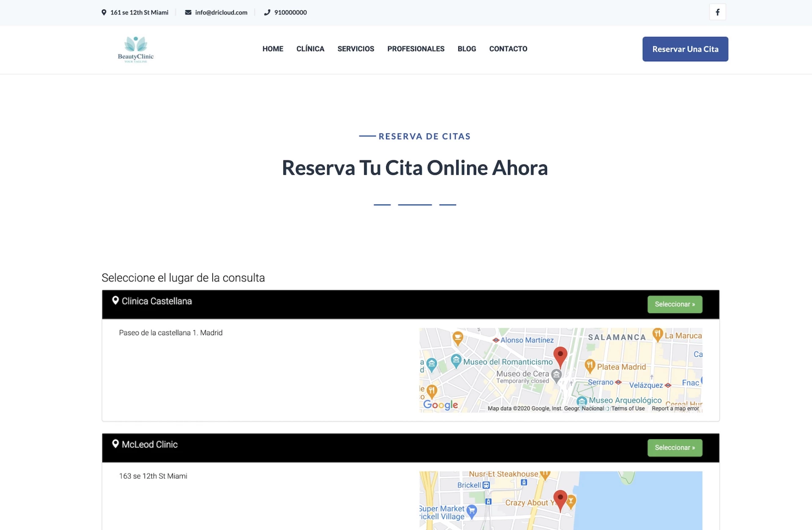
Task: Click the Reservar Una Cita button
Action: tap(685, 49)
